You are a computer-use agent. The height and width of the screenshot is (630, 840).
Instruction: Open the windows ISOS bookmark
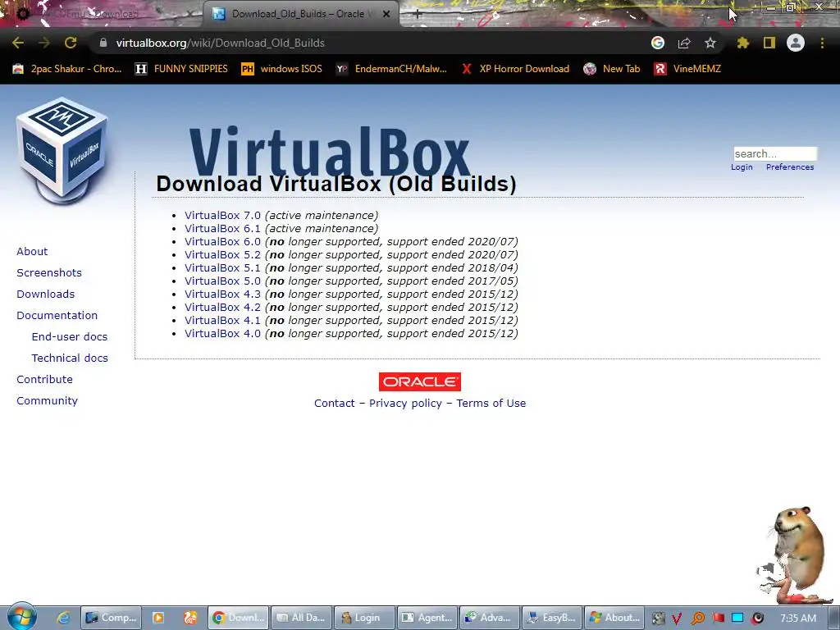click(282, 69)
